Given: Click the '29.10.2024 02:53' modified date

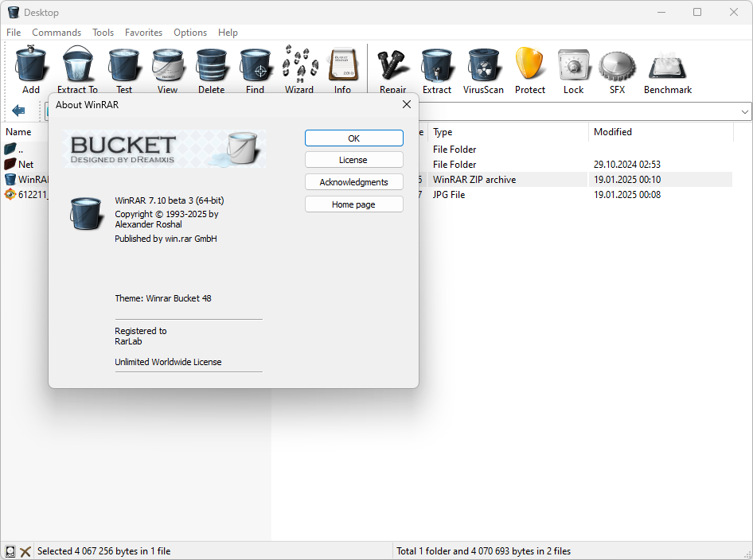Looking at the screenshot, I should (626, 164).
